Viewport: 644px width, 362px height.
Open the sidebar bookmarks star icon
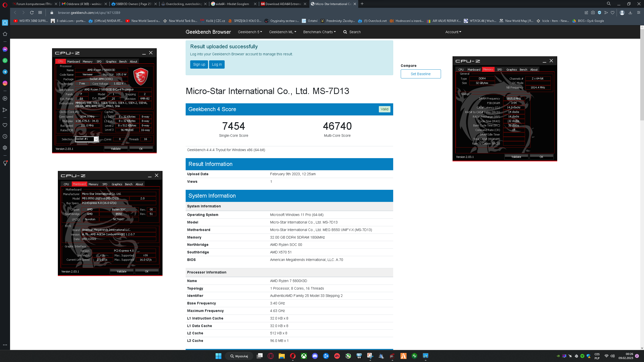tap(5, 34)
